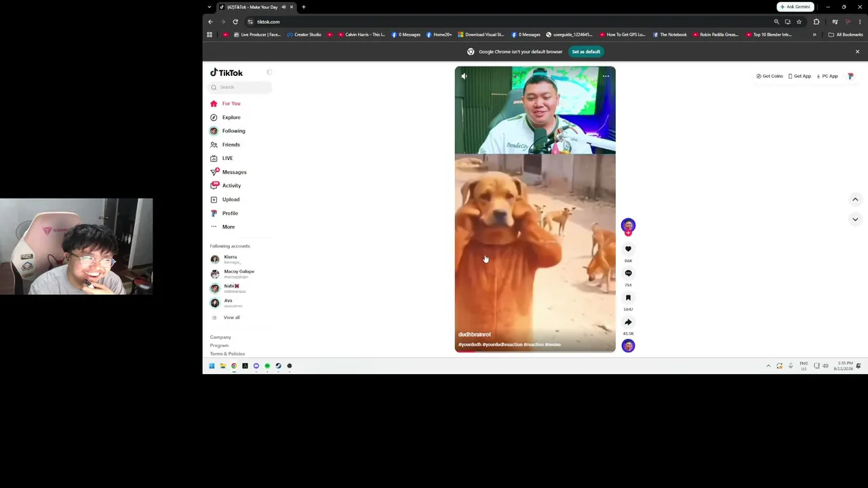Open Macoy Galope's followed account
868x488 pixels.
pos(233,274)
